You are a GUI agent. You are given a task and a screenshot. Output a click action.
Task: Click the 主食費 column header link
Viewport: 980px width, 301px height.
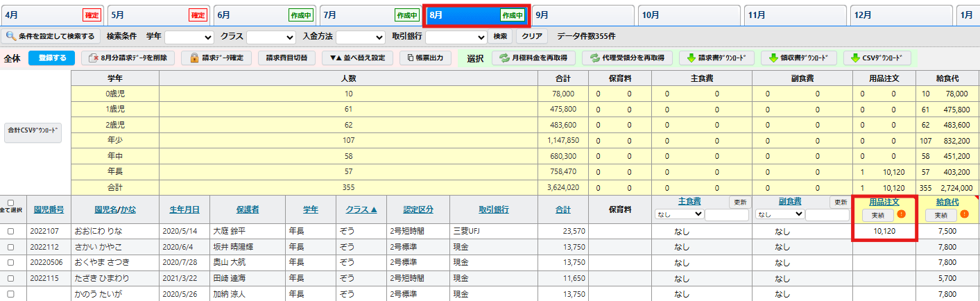[689, 202]
